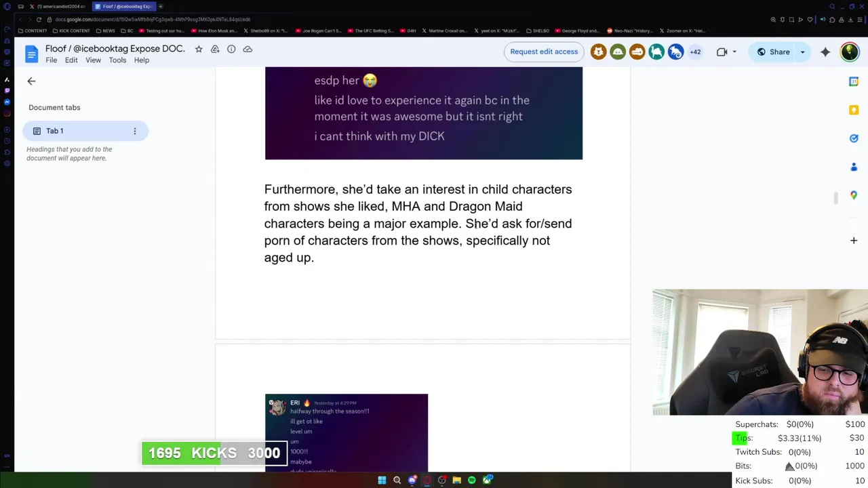Viewport: 868px width, 488px height.
Task: Click the move document folder icon
Action: [215, 49]
